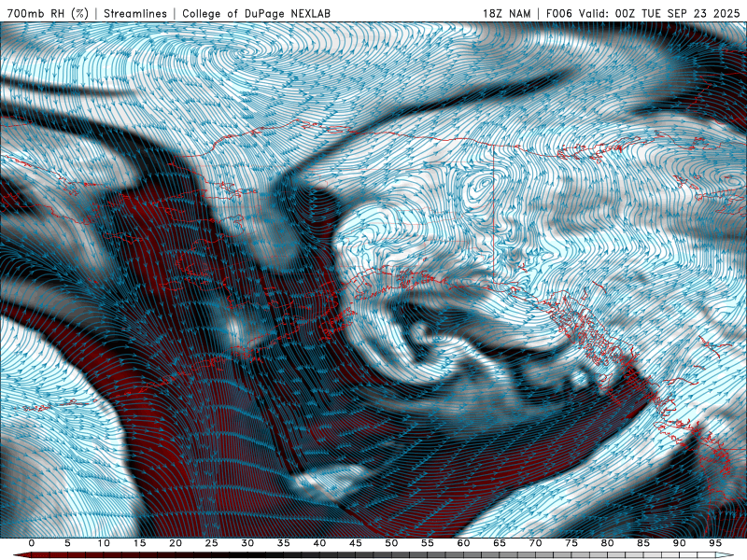Viewport: 747px width, 560px height.
Task: Click the colorbar label "0"
Action: coord(32,543)
